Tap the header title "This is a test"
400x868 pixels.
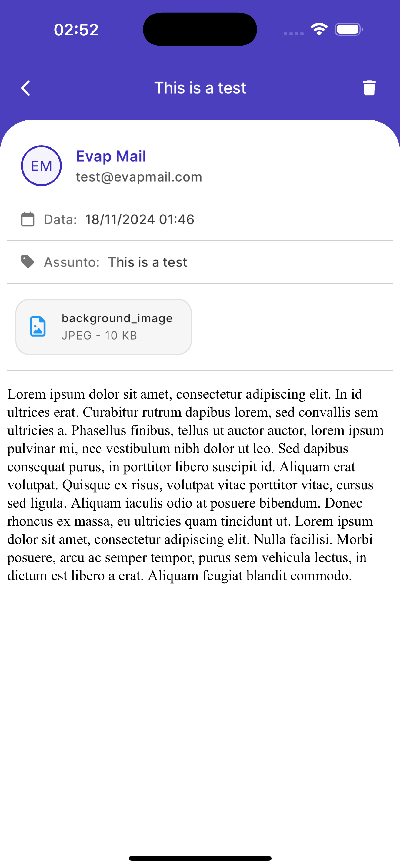200,88
